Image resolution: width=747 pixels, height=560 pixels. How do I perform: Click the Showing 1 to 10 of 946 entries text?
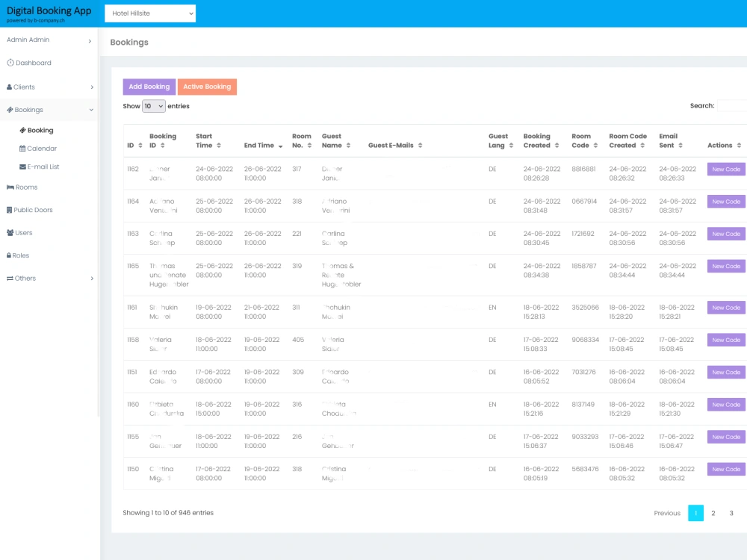point(168,513)
